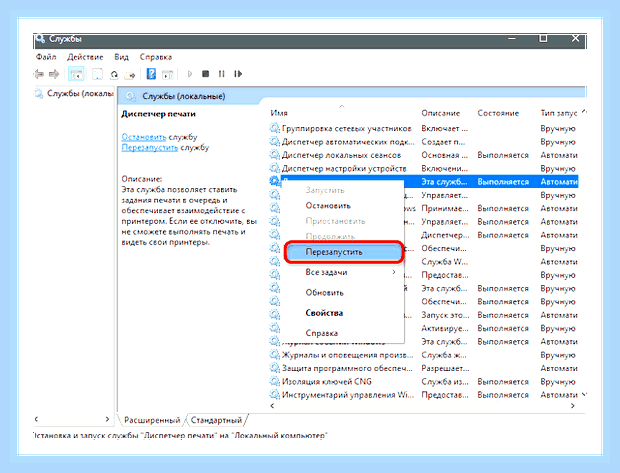Choose Перезапустить in the context menu
The image size is (620, 473).
coord(342,252)
